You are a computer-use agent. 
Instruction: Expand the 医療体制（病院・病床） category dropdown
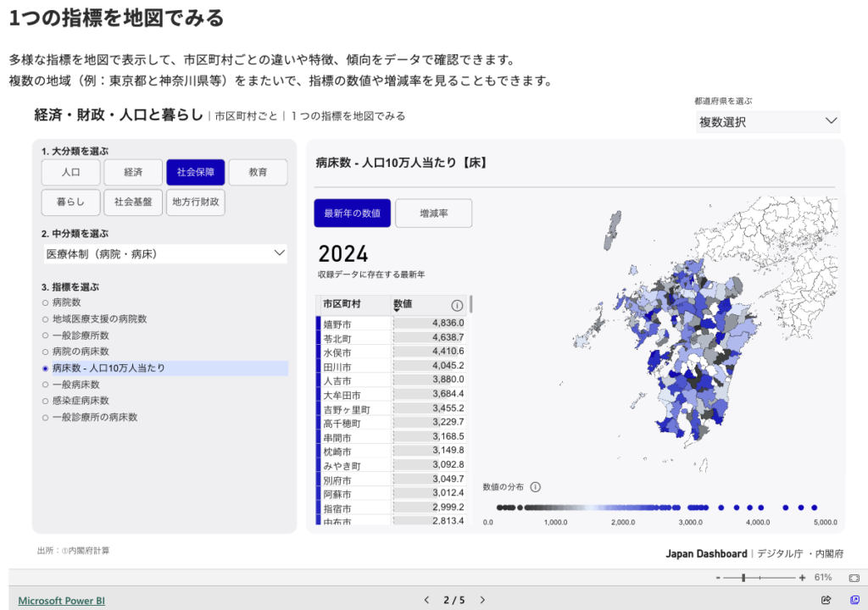pos(165,253)
